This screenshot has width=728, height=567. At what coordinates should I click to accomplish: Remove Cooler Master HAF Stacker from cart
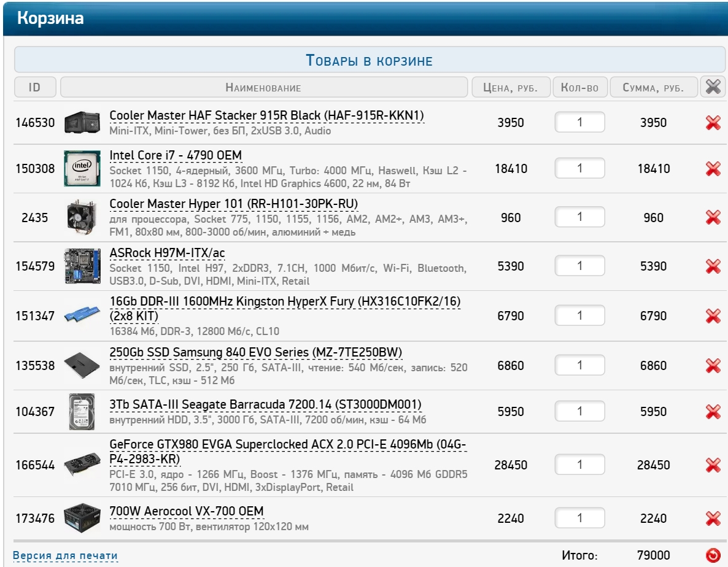[x=713, y=123]
